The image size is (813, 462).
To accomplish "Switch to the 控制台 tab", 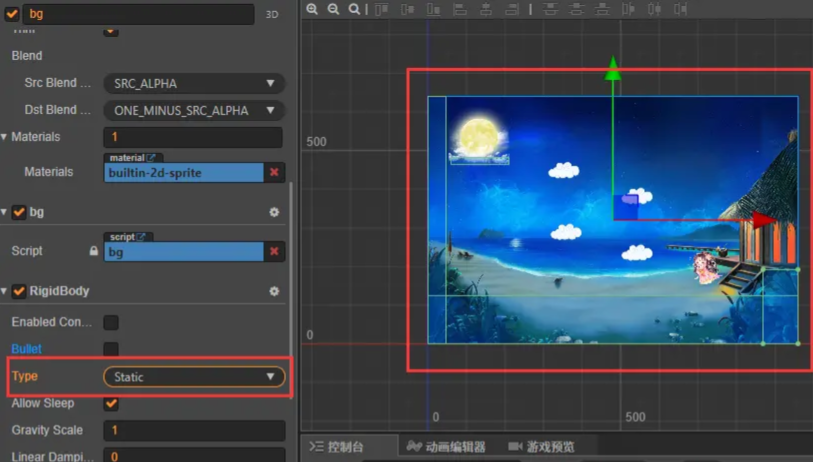I will pyautogui.click(x=336, y=447).
